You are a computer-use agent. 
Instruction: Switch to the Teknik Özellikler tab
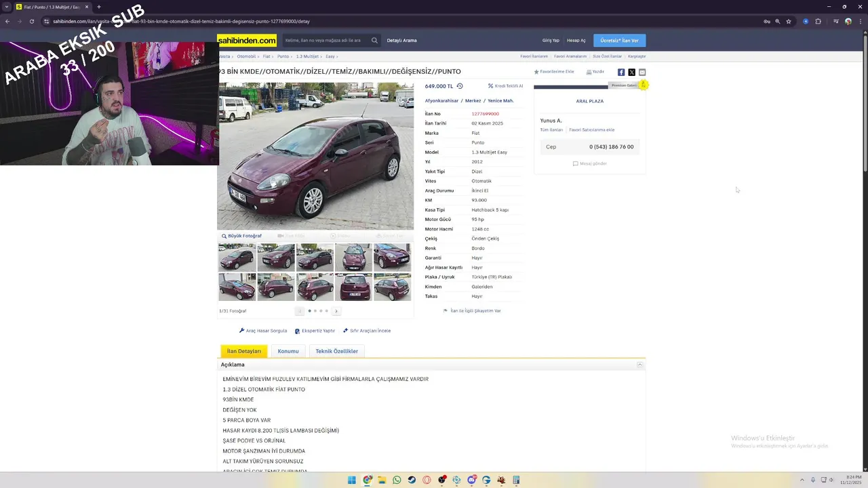336,351
